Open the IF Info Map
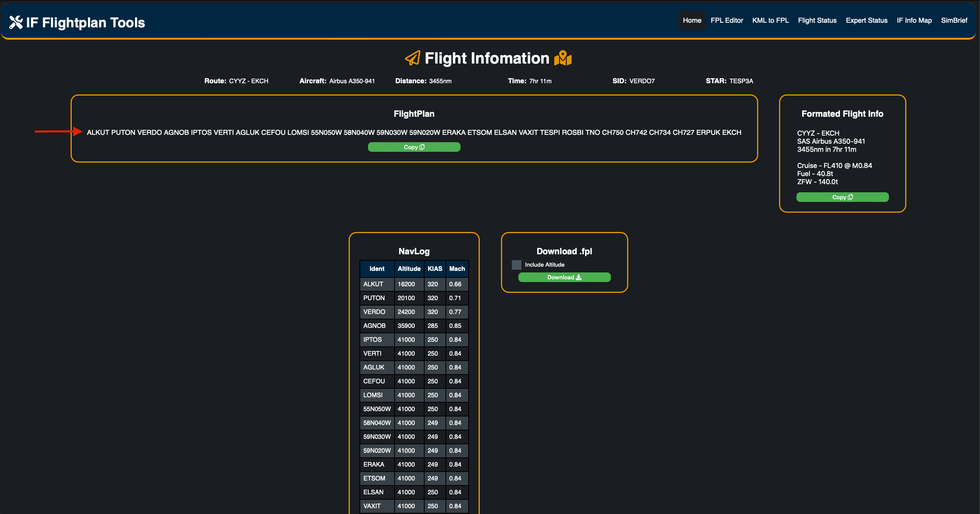This screenshot has height=514, width=980. 914,20
